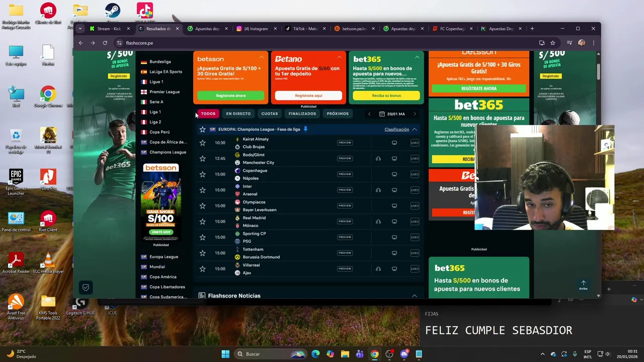Screen dimensions: 644x362
Task: Favorite the Real Madrid vs Mónaco match
Action: (202, 221)
